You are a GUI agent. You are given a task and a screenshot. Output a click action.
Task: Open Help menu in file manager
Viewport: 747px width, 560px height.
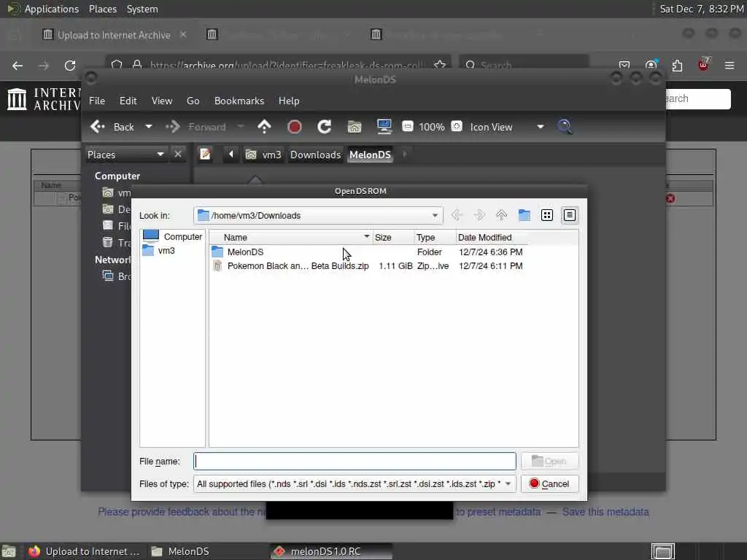[289, 101]
